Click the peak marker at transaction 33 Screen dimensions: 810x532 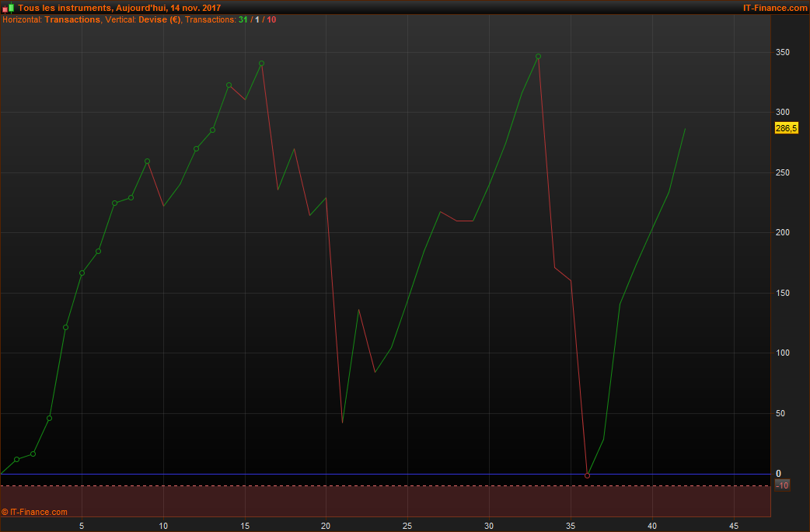pyautogui.click(x=538, y=56)
